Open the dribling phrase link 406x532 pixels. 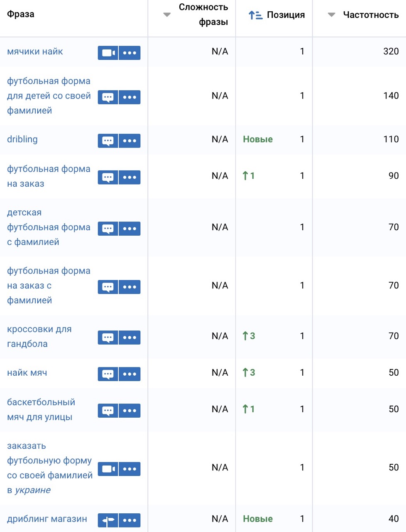22,139
